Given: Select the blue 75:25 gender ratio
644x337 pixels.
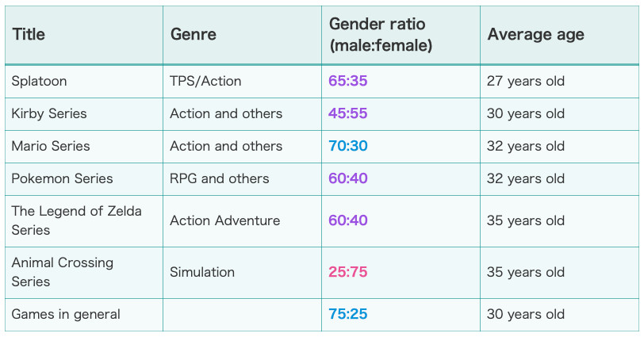Looking at the screenshot, I should point(348,315).
